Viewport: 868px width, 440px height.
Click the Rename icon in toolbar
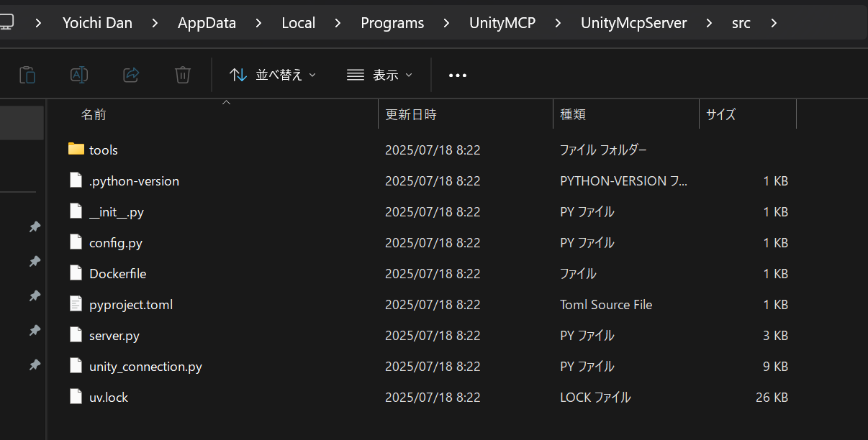tap(79, 75)
